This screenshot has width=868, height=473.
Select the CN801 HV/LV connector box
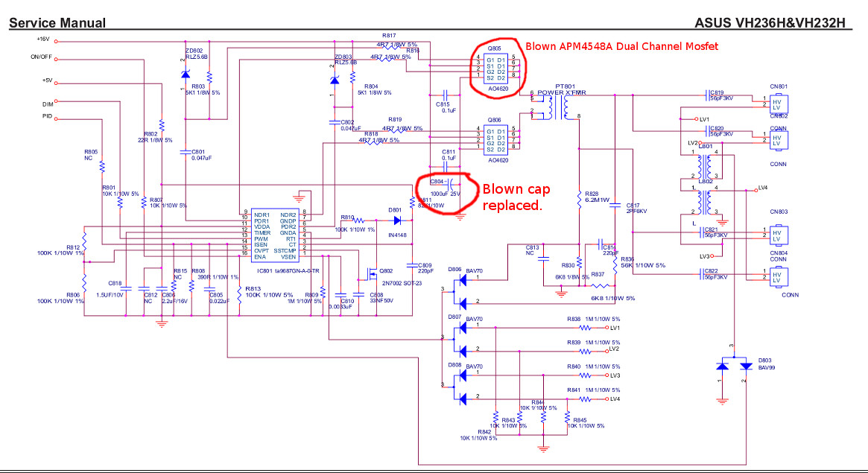click(779, 103)
